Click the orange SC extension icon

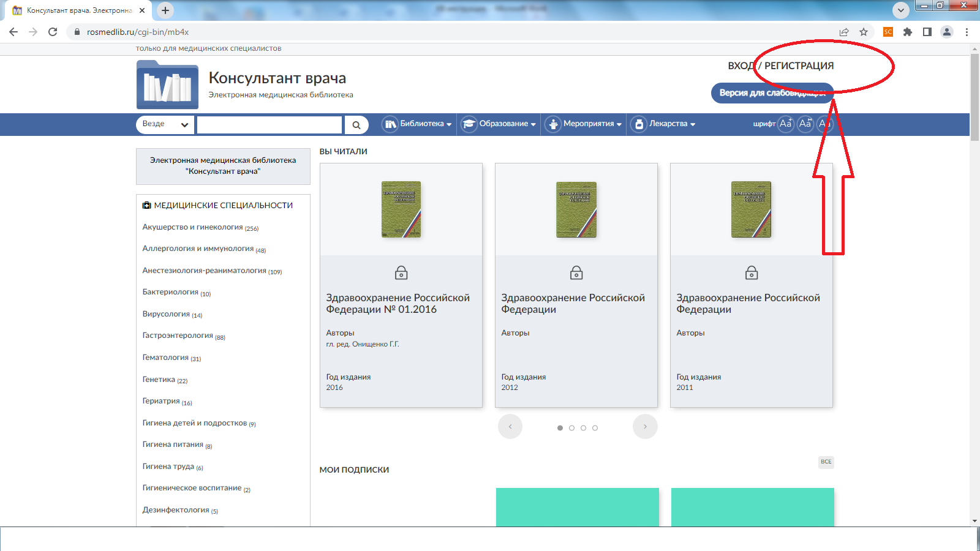click(888, 32)
